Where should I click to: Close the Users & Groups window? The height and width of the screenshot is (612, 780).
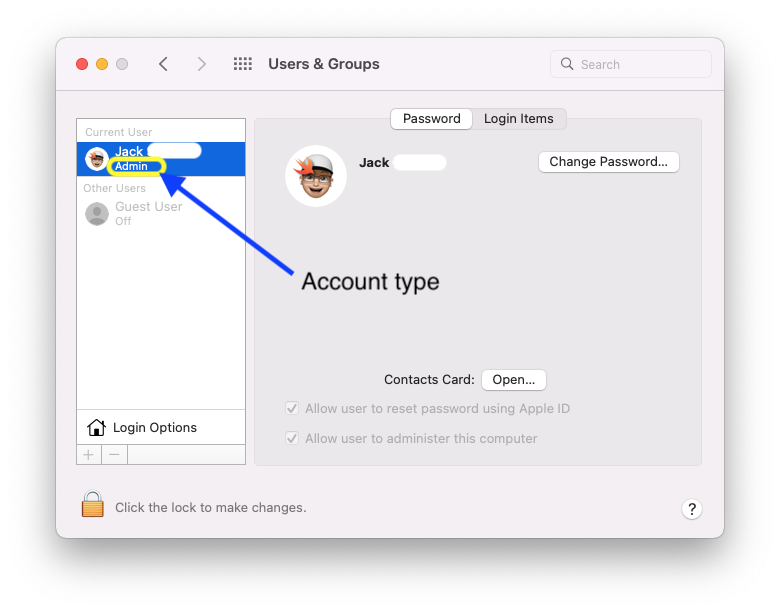82,64
